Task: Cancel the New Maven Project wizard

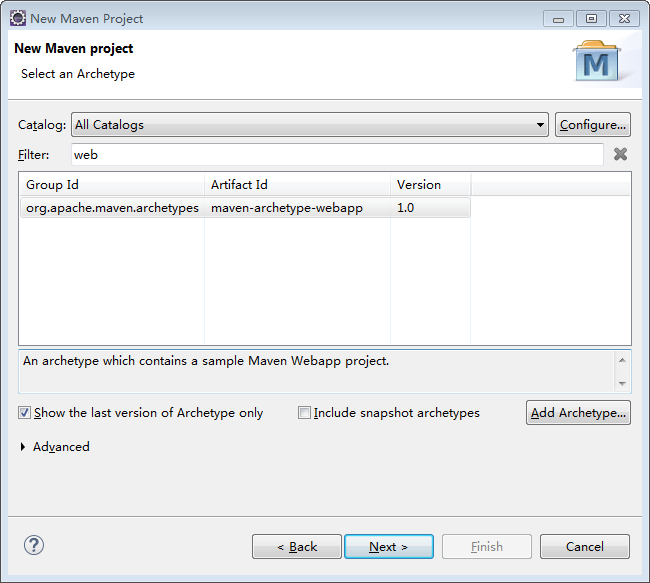Action: coord(585,547)
